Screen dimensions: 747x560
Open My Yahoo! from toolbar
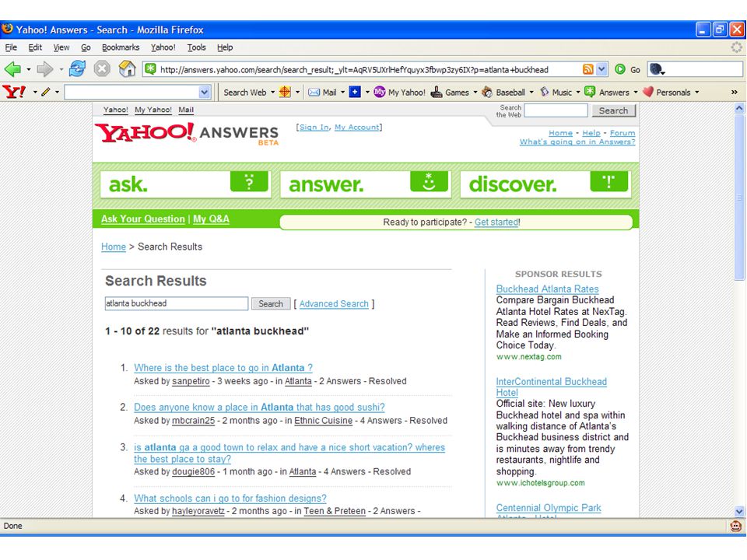coord(399,93)
